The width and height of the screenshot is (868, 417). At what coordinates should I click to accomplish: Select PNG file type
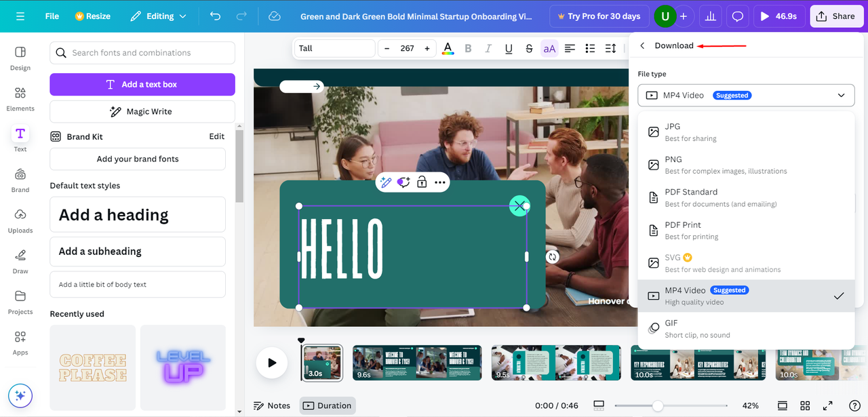click(x=746, y=165)
